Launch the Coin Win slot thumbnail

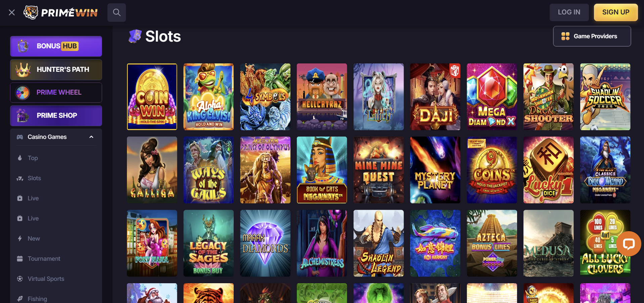[152, 97]
